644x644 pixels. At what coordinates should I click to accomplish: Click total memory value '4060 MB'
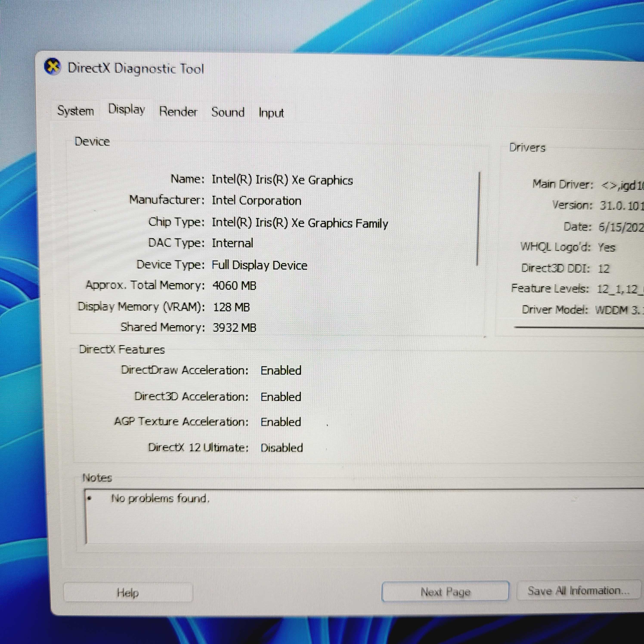(234, 286)
